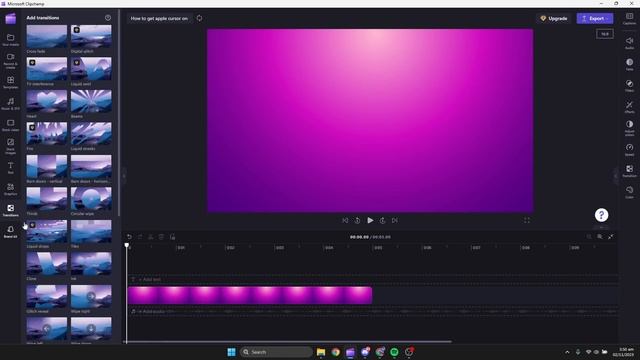Click the info icon beside Add transitions

point(108,18)
